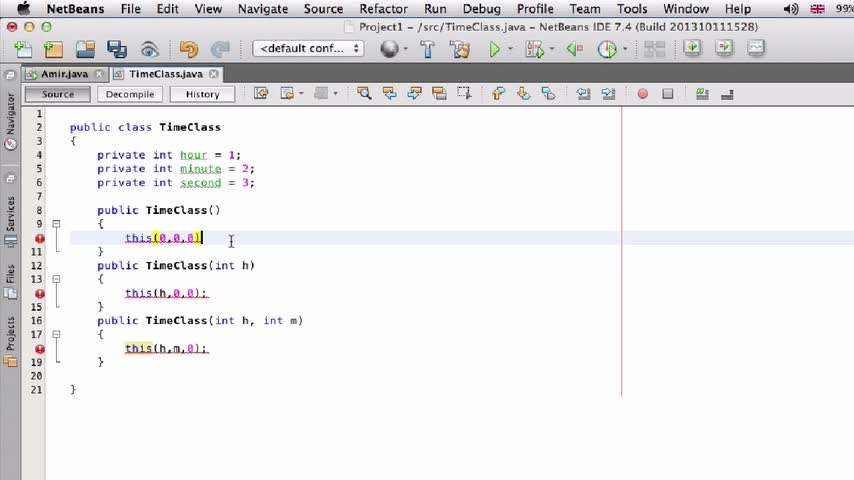Viewport: 854px width, 480px height.
Task: Open the dropdown beside the Back editor icon
Action: (x=301, y=94)
